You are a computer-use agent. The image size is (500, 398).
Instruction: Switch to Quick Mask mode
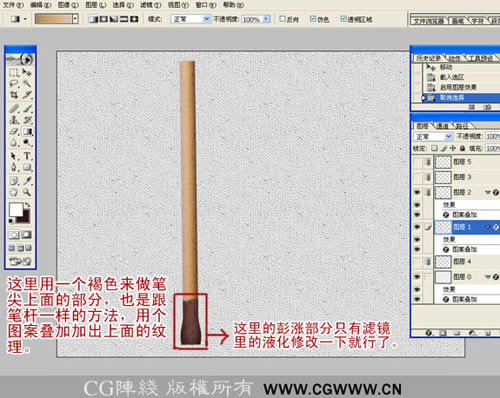pyautogui.click(x=27, y=235)
